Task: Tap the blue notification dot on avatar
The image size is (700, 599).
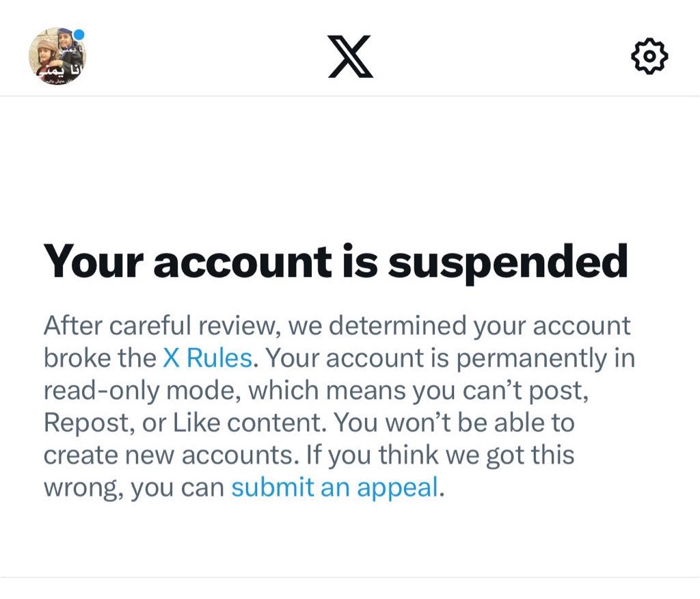Action: click(79, 35)
